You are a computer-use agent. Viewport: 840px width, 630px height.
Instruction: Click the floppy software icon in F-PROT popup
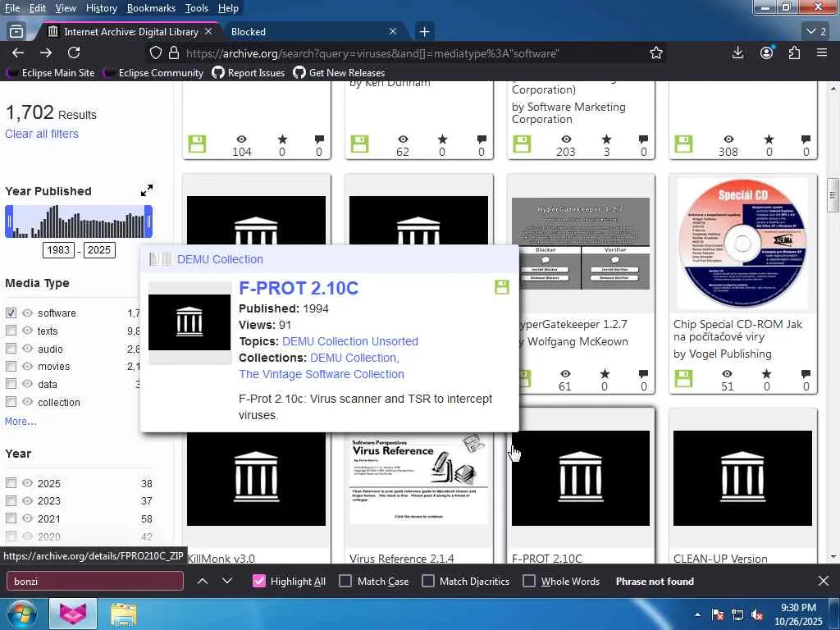pyautogui.click(x=501, y=286)
